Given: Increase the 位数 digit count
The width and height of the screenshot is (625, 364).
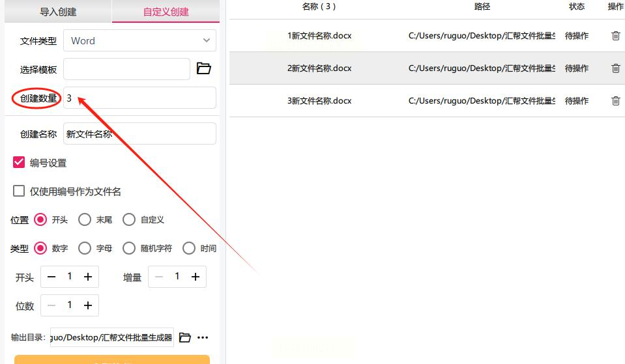Looking at the screenshot, I should 88,305.
